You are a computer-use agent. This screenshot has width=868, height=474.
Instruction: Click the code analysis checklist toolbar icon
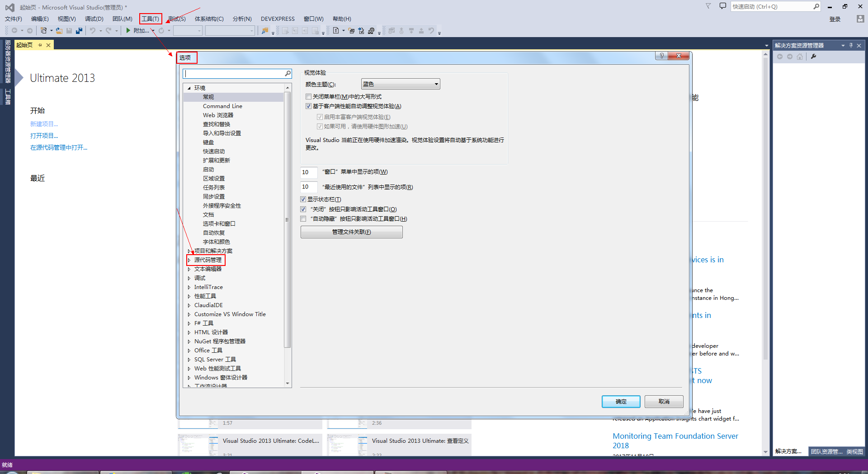[361, 31]
